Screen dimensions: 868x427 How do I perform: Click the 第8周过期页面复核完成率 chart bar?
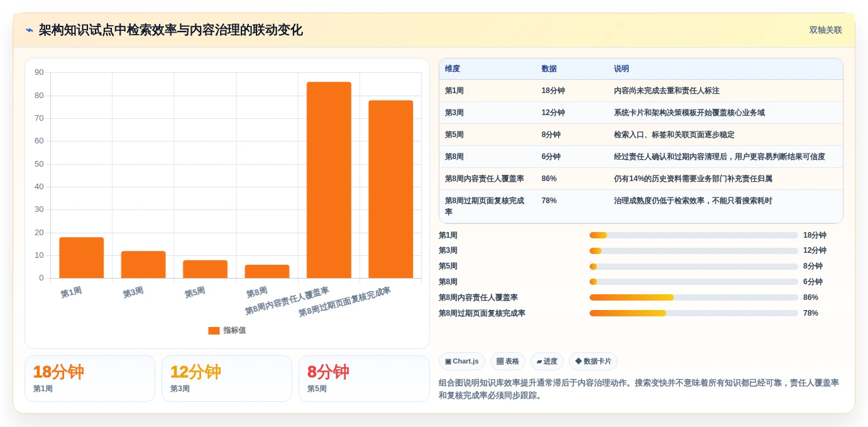coord(391,189)
